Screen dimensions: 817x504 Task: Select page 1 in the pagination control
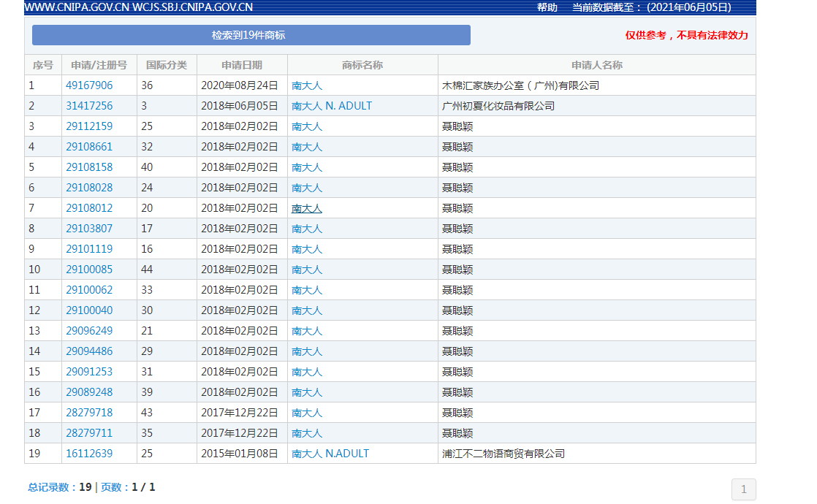pyautogui.click(x=743, y=489)
